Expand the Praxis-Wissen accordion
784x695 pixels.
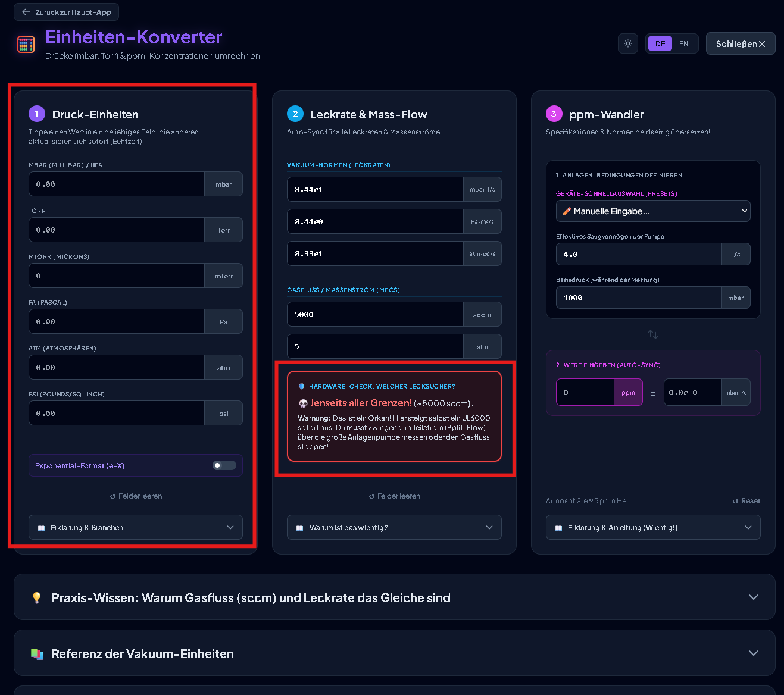[395, 597]
